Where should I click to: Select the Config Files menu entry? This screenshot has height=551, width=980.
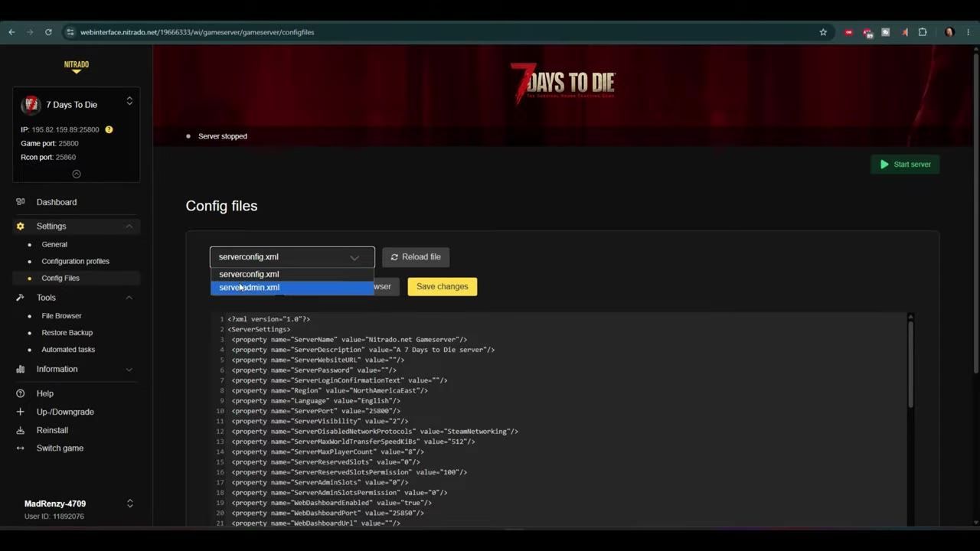(60, 279)
